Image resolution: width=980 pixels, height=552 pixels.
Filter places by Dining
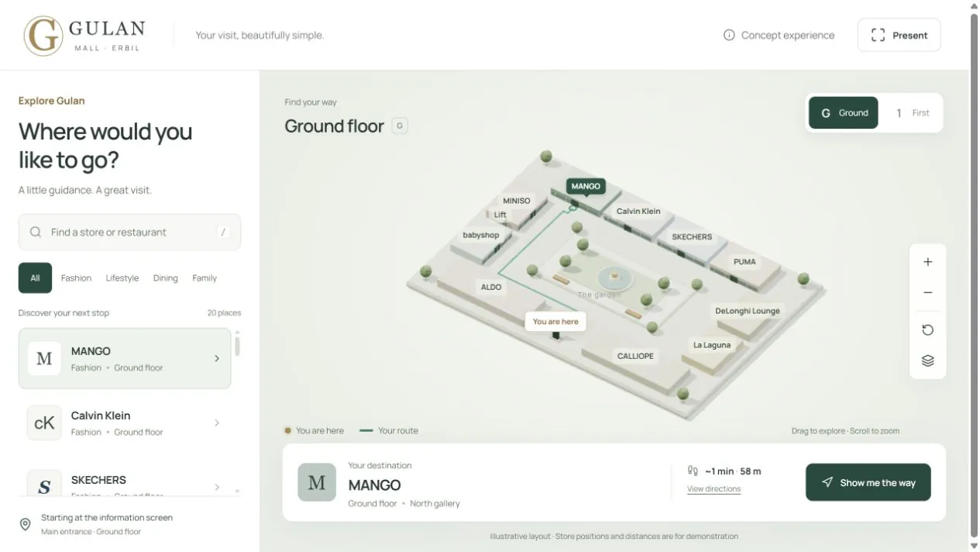(x=165, y=278)
